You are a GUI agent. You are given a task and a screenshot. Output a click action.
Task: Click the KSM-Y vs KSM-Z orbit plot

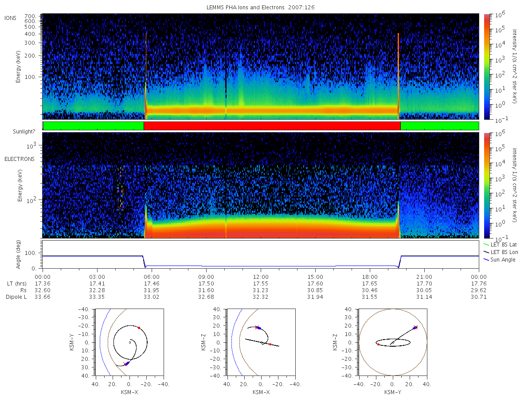pos(393,342)
